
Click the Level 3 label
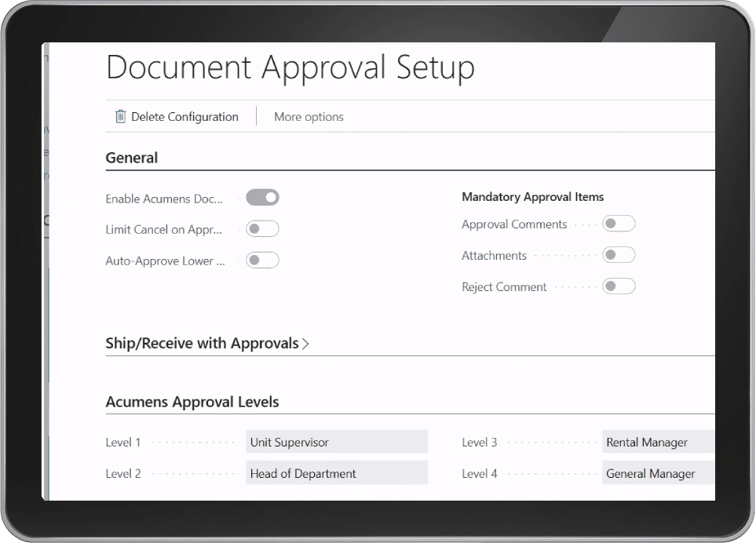click(479, 443)
